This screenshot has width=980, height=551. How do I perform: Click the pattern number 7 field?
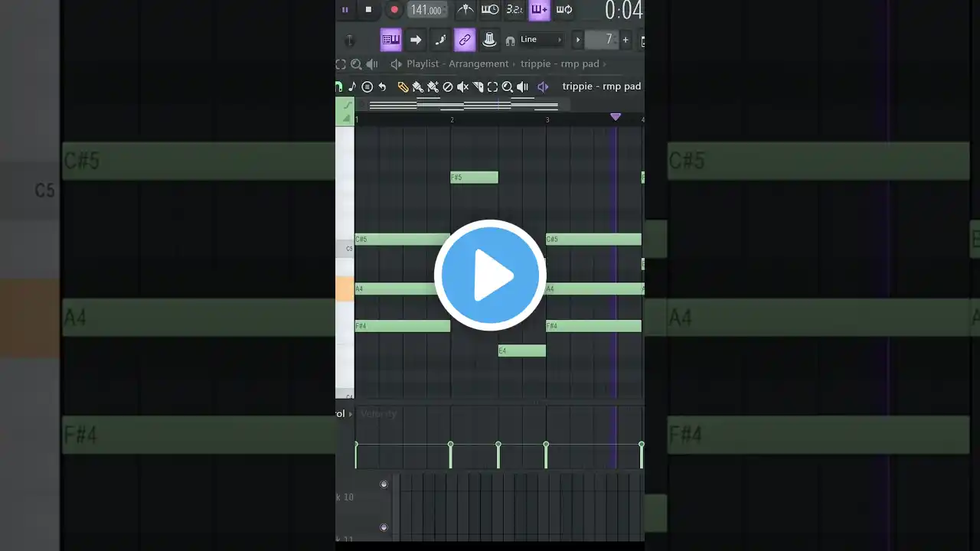602,40
